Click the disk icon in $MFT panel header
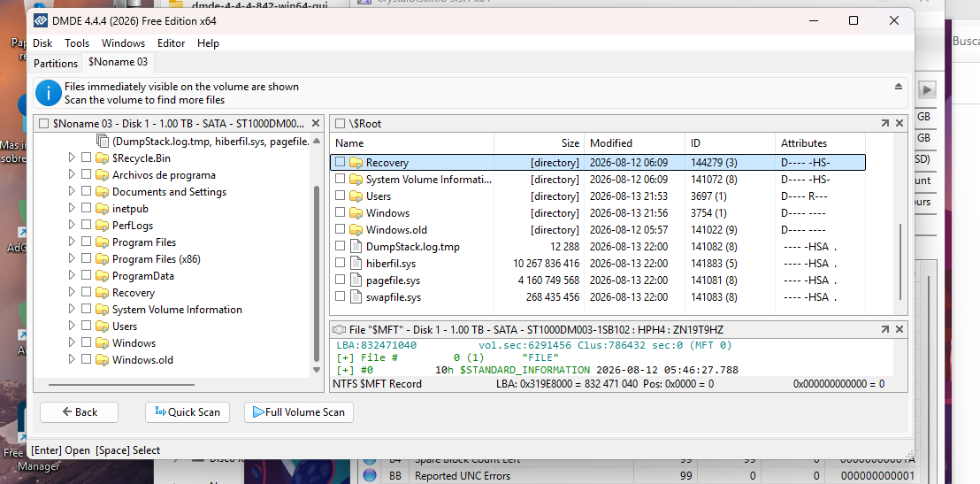 (340, 329)
